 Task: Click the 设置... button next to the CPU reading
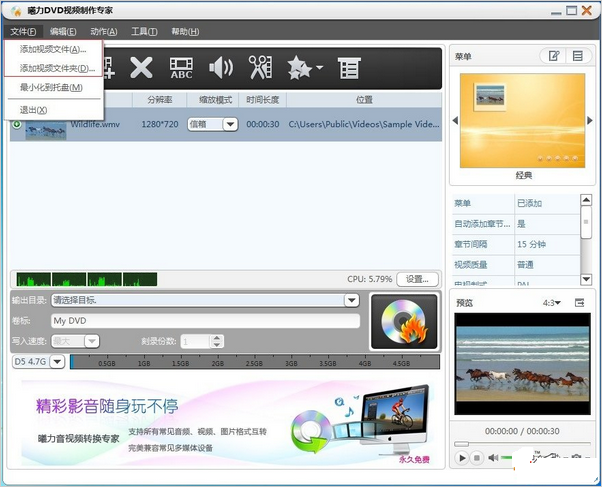(417, 279)
